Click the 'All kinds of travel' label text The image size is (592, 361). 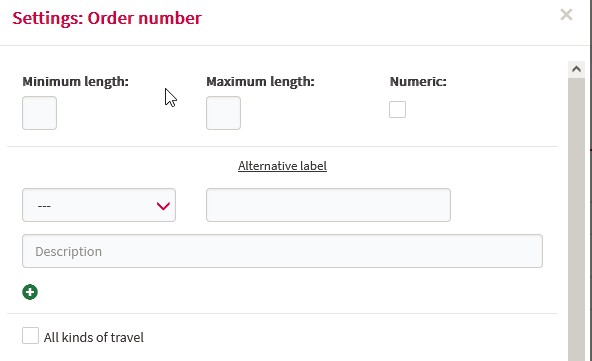[94, 337]
